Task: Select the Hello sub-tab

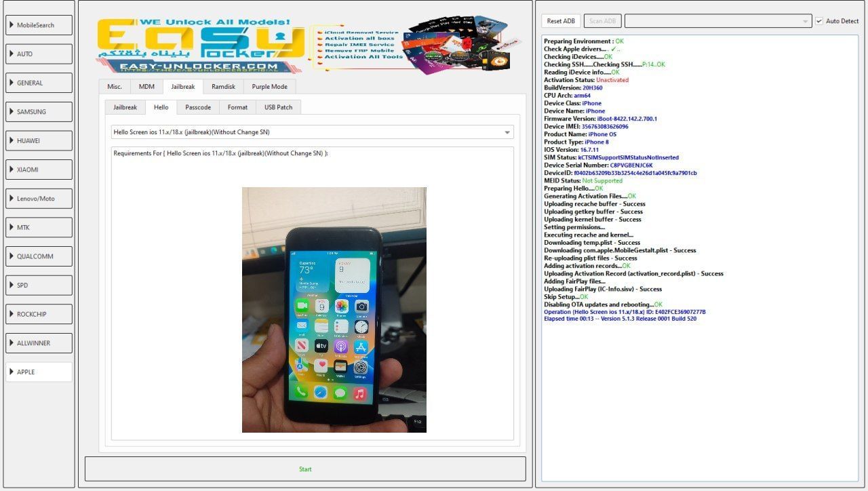Action: coord(161,107)
